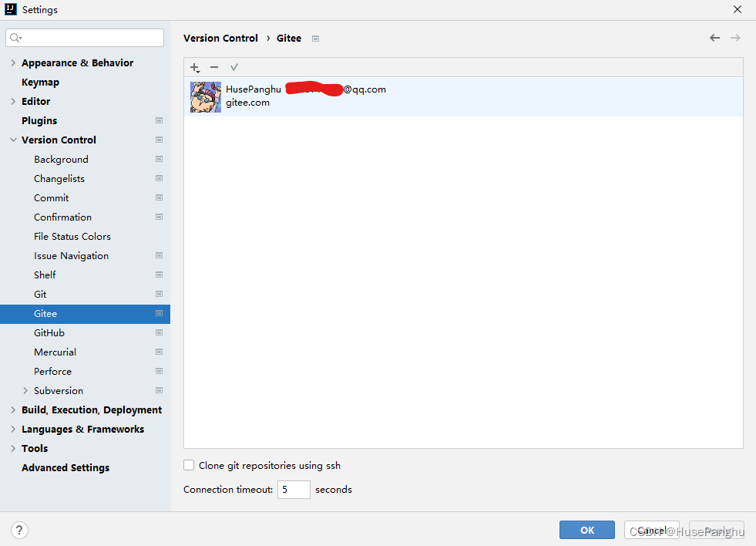The width and height of the screenshot is (756, 546).
Task: Focus the Connection timeout field
Action: tap(294, 490)
